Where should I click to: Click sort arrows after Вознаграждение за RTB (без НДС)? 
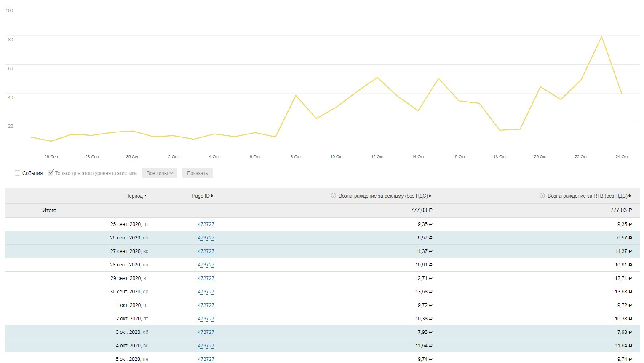630,196
